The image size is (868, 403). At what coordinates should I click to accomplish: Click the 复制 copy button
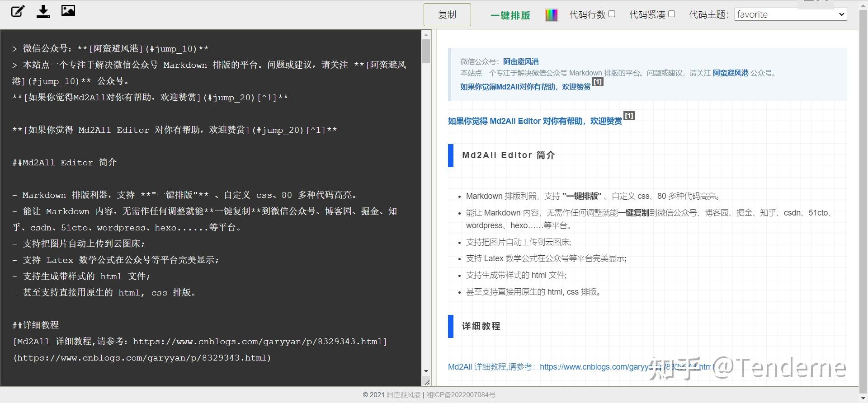[x=447, y=14]
